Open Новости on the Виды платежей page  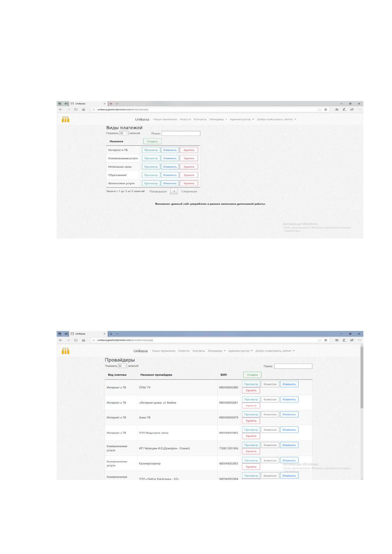click(x=185, y=119)
